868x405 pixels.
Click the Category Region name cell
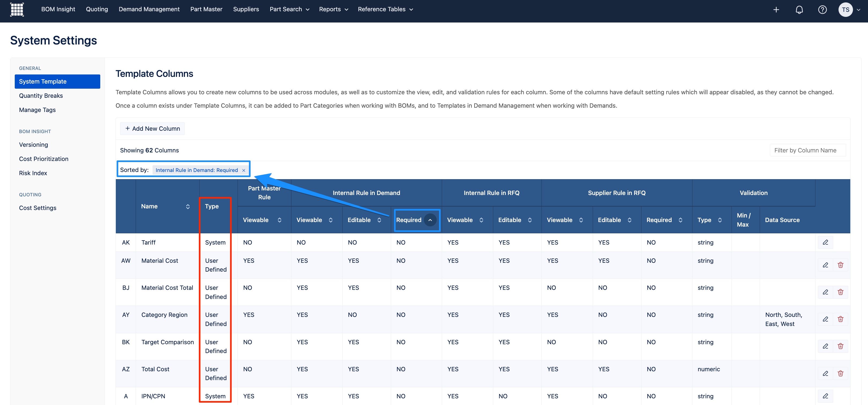click(164, 315)
